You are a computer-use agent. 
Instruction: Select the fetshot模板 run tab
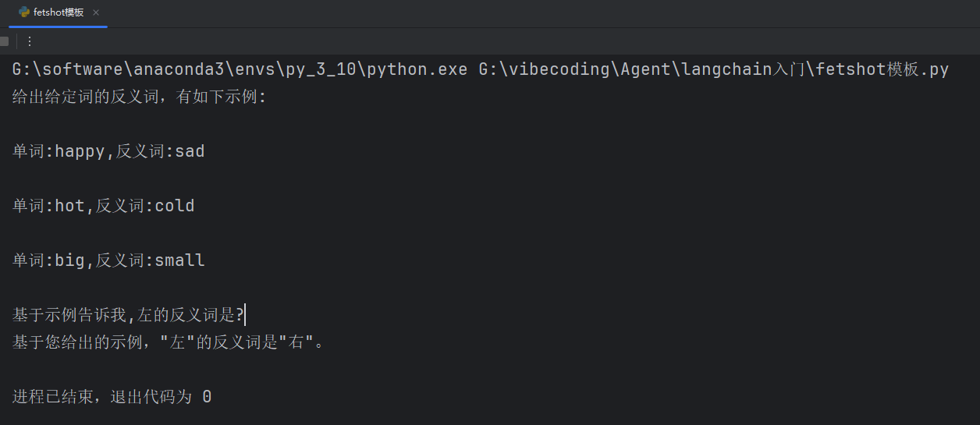pos(59,13)
